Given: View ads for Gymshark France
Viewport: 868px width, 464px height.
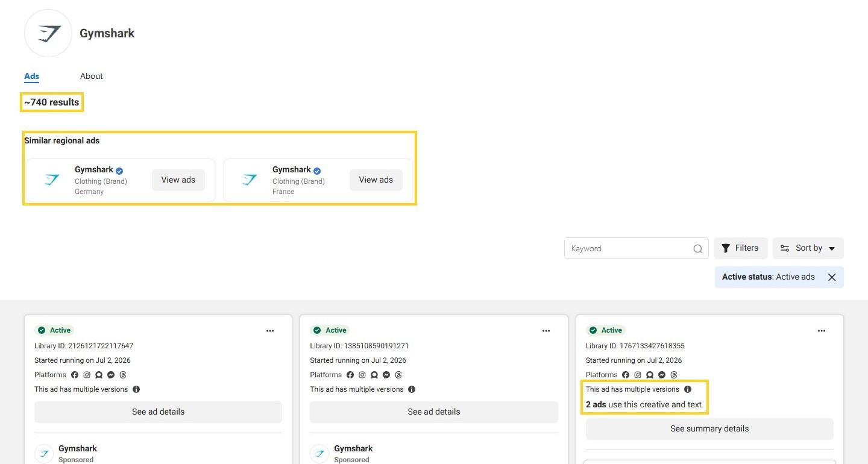Looking at the screenshot, I should (x=376, y=180).
